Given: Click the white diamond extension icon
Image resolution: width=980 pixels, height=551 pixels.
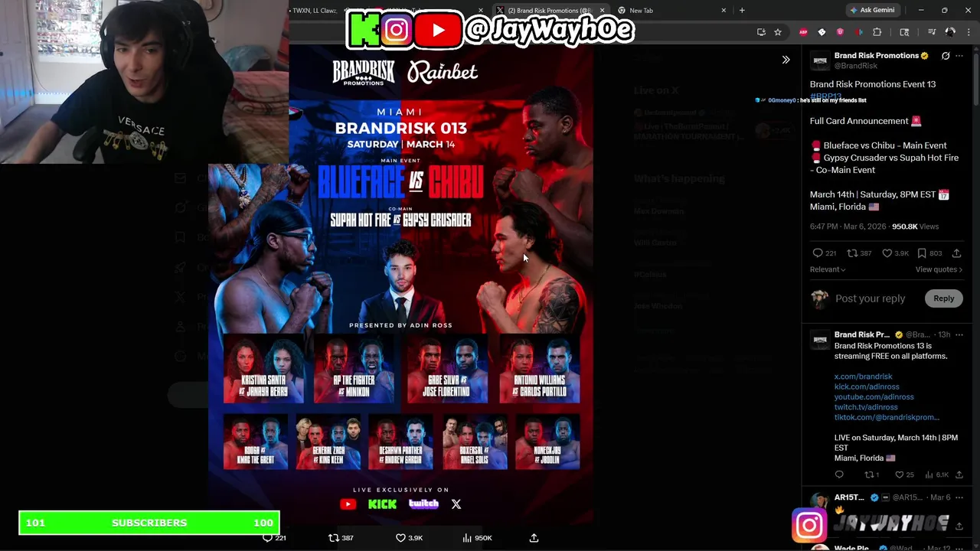Looking at the screenshot, I should 822,32.
